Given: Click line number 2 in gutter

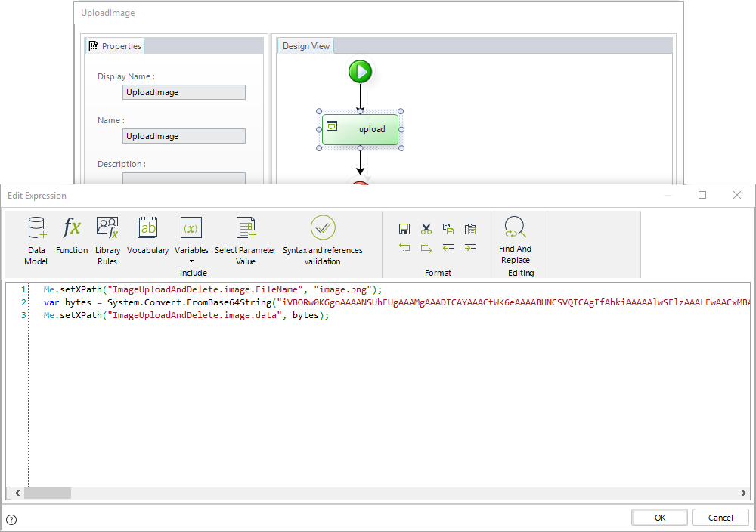Looking at the screenshot, I should point(23,302).
